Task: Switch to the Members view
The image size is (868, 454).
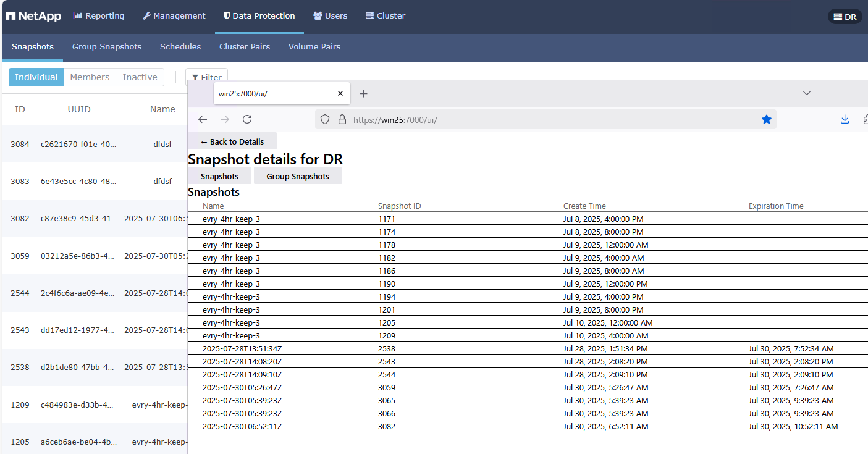Action: click(x=90, y=77)
